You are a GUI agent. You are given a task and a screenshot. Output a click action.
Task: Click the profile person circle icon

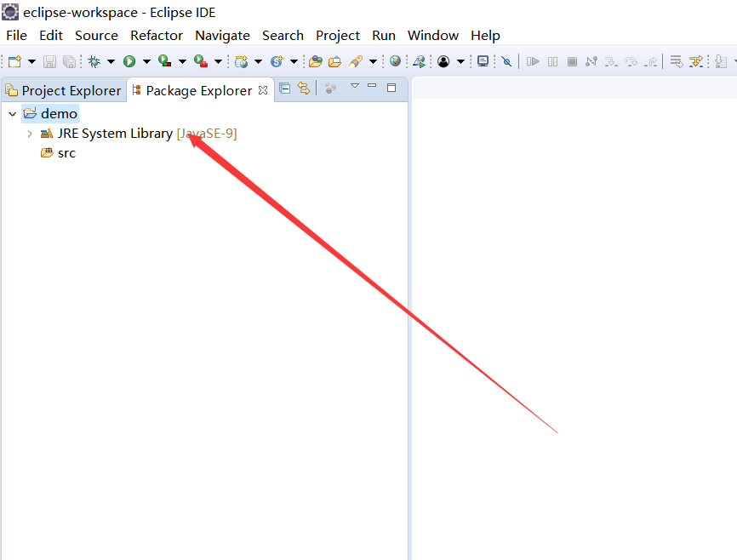[443, 61]
